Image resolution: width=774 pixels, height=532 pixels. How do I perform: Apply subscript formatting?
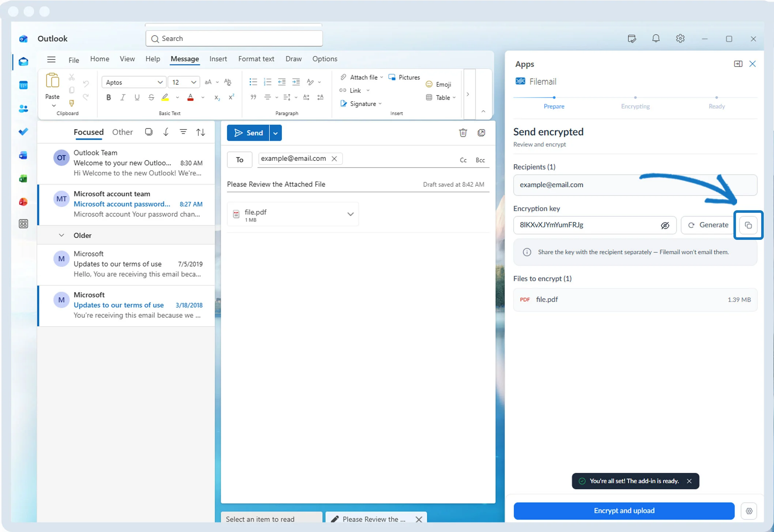(x=217, y=97)
